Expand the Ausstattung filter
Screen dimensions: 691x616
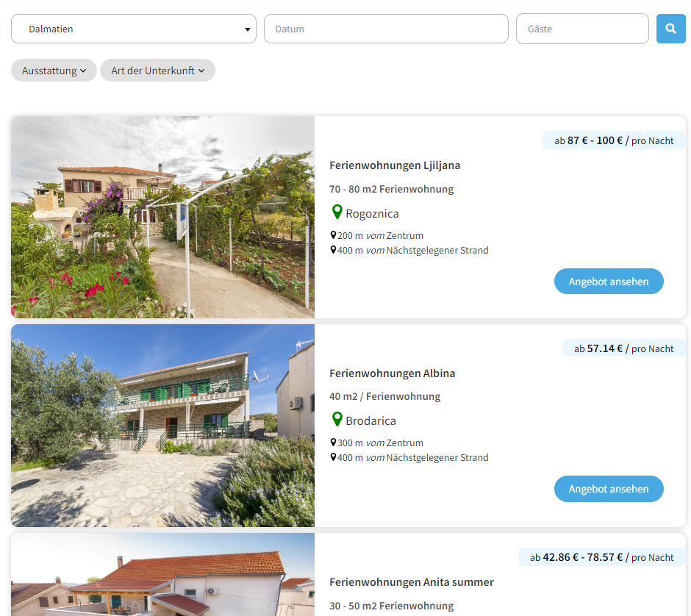[x=54, y=70]
